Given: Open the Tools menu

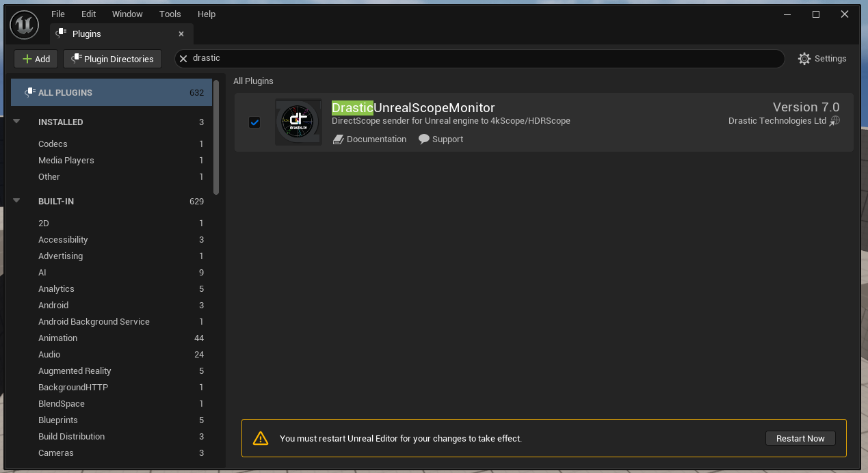Looking at the screenshot, I should coord(170,14).
